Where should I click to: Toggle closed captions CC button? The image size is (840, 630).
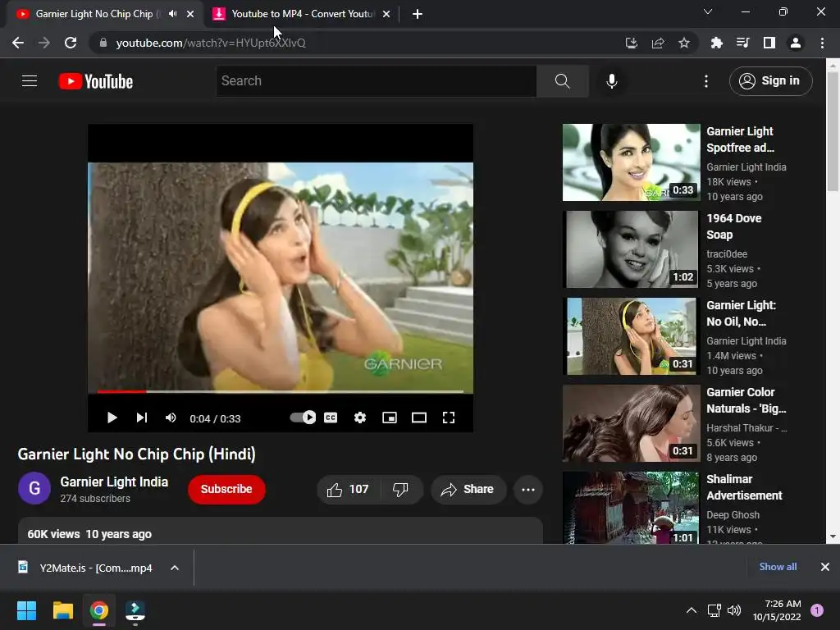point(331,418)
